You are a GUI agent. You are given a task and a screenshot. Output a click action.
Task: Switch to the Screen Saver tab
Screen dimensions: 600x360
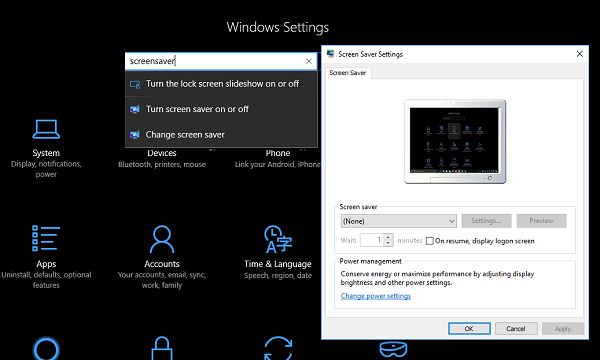tap(348, 73)
